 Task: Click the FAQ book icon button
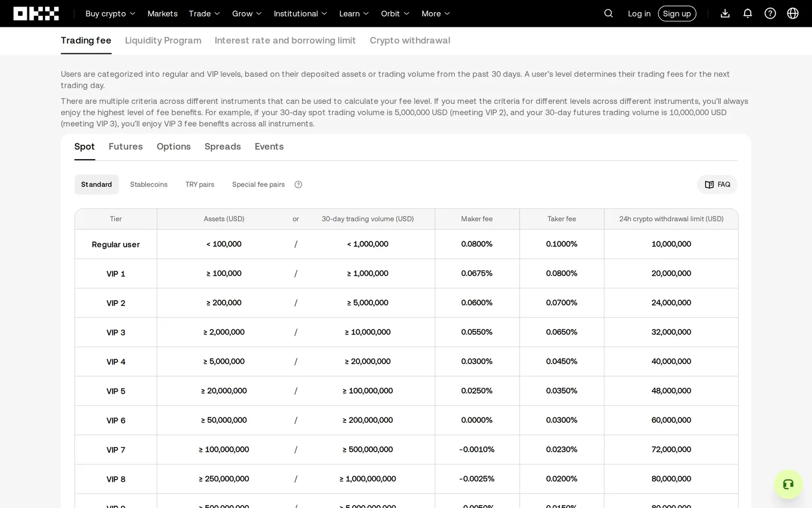pyautogui.click(x=717, y=185)
